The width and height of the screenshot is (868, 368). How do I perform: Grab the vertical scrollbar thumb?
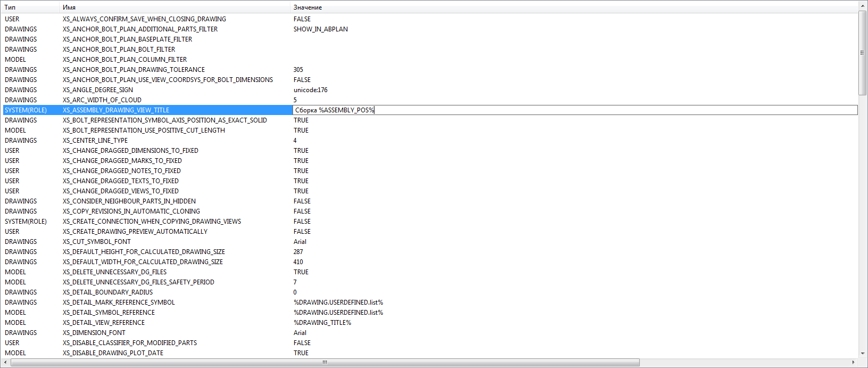click(x=862, y=52)
